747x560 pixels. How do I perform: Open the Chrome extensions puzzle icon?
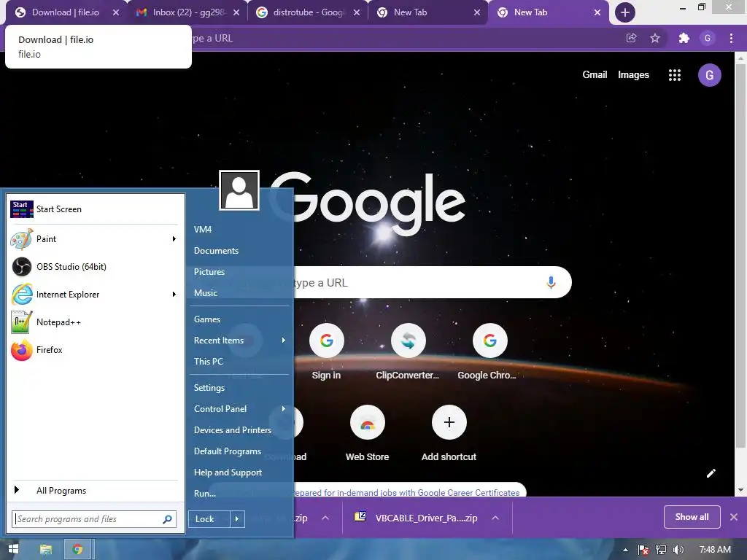pyautogui.click(x=684, y=38)
